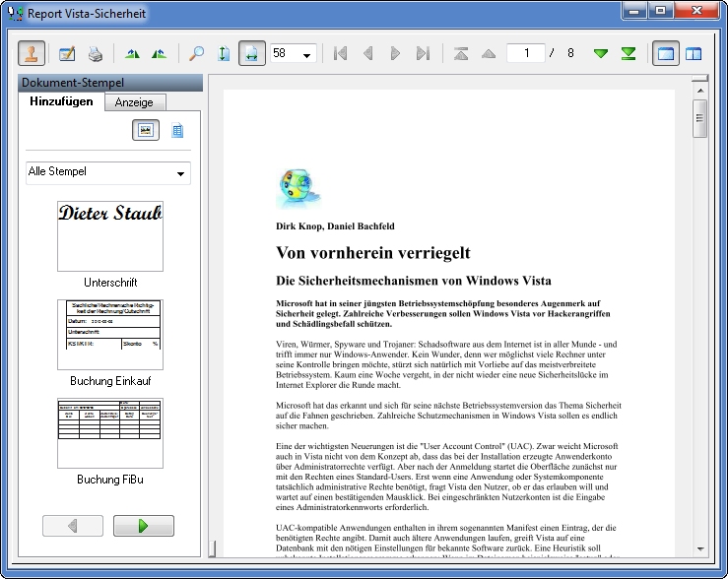Viewport: 728px width, 579px height.
Task: Click the Buchung FiBu label text
Action: coord(110,480)
